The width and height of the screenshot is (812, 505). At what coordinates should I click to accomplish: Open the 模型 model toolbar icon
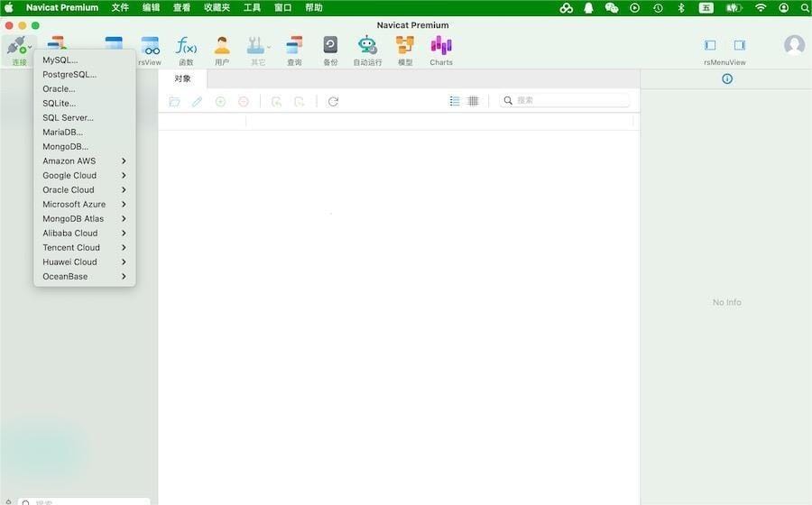[405, 45]
